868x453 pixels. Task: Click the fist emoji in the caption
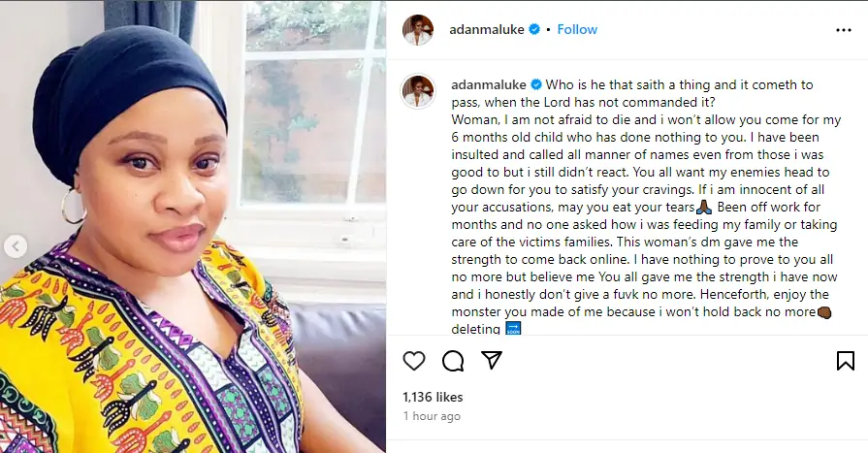click(x=824, y=312)
